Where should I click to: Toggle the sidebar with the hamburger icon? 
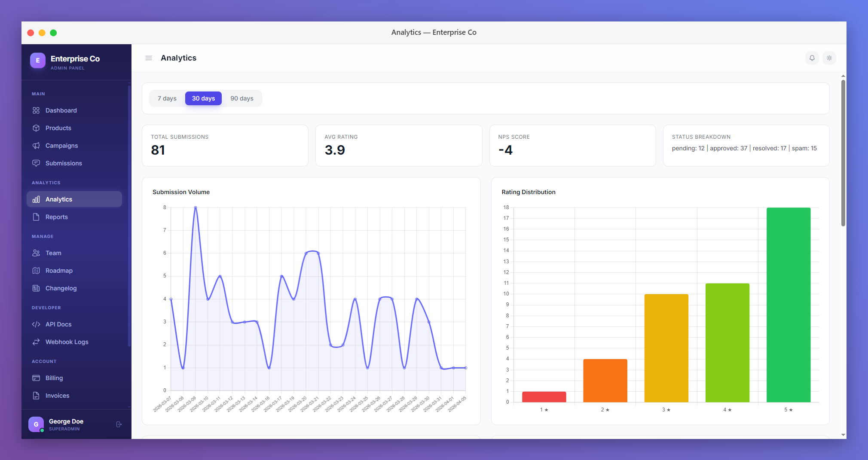(148, 58)
